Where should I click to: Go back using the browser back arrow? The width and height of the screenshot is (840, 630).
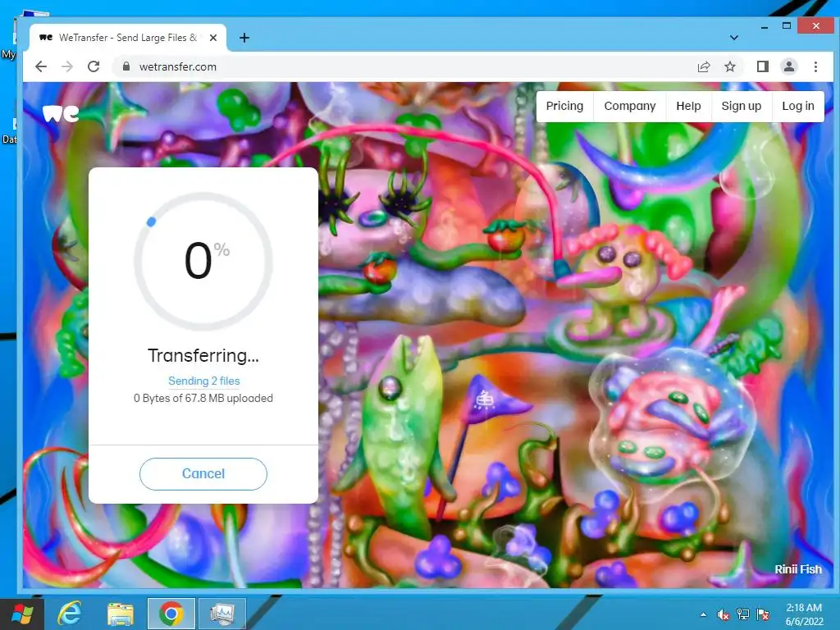click(x=41, y=66)
